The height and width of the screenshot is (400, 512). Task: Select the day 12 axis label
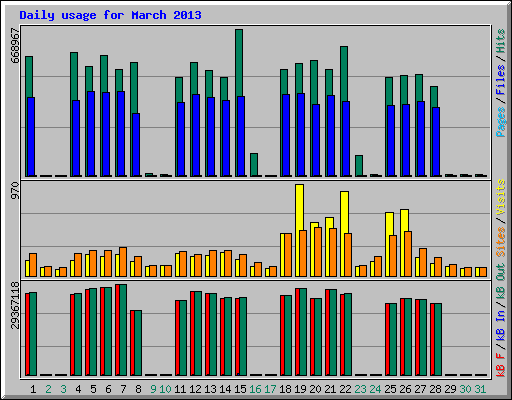click(195, 389)
